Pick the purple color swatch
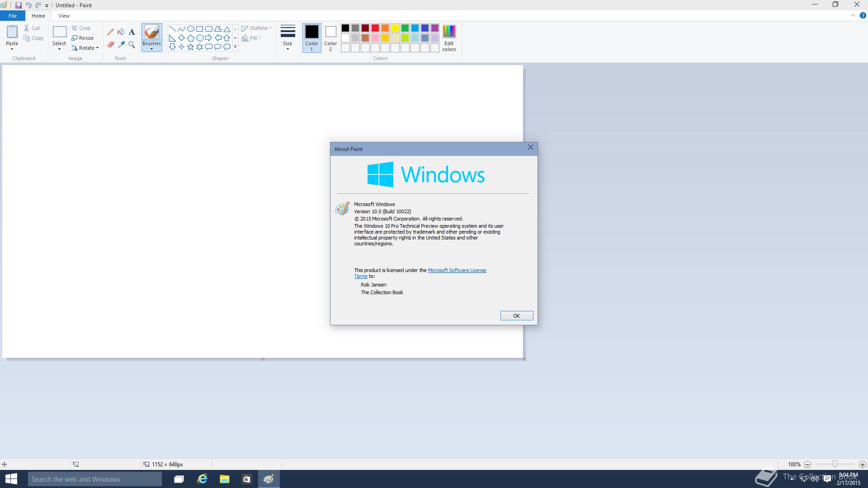This screenshot has height=488, width=868. coord(434,28)
